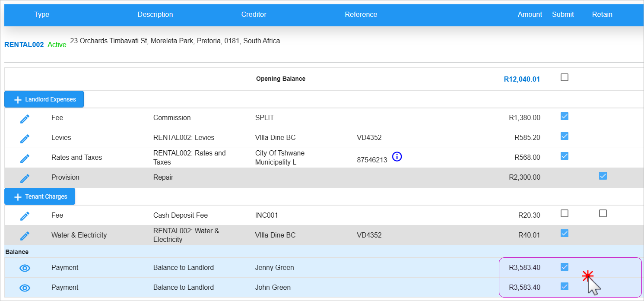Select the John Green creditor name
This screenshot has width=644, height=301.
click(273, 288)
